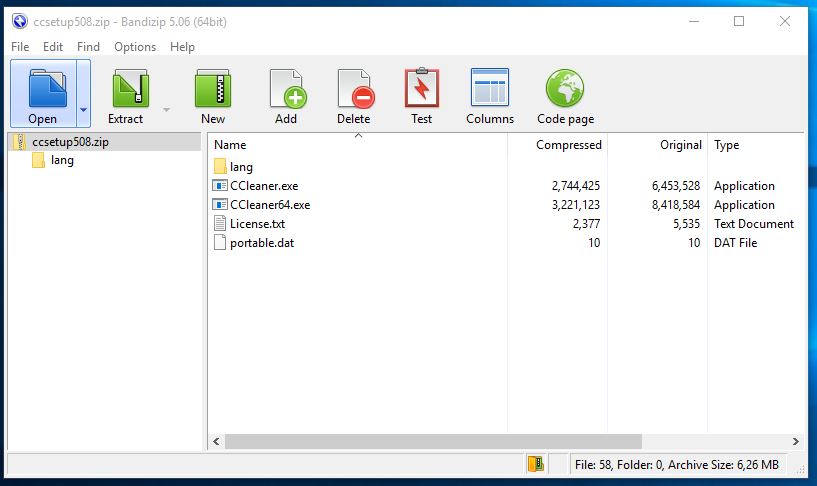Click the compressed size 2,744,425

(x=576, y=186)
